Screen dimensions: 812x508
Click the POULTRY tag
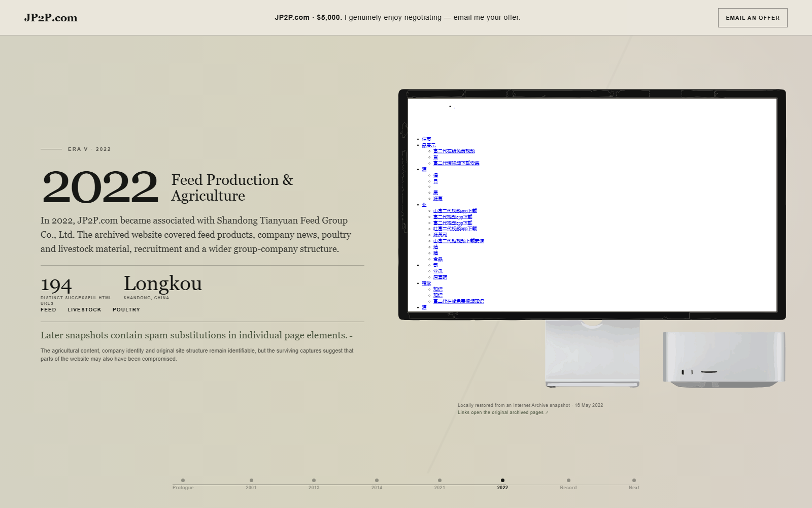point(126,310)
